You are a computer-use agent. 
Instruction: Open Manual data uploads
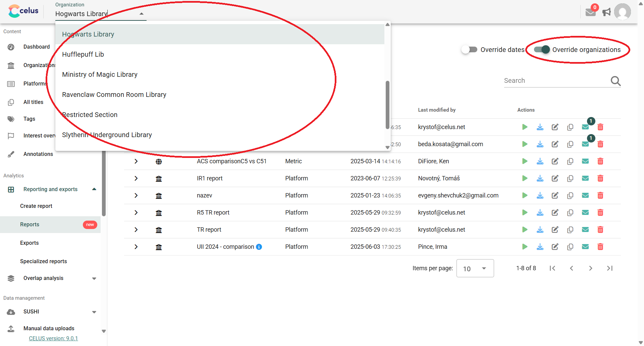[49, 329]
